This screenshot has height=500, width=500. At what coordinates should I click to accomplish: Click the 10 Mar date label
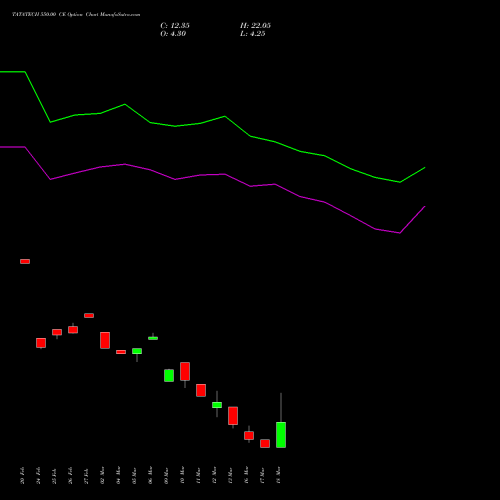pyautogui.click(x=182, y=476)
